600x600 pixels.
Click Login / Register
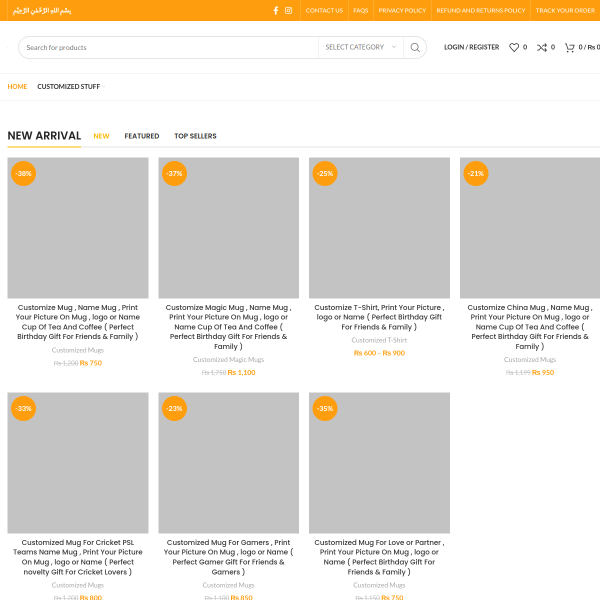471,47
